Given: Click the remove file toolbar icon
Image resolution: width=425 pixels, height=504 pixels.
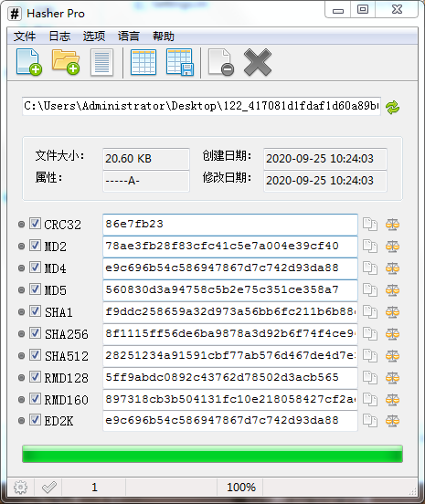Looking at the screenshot, I should tap(221, 62).
